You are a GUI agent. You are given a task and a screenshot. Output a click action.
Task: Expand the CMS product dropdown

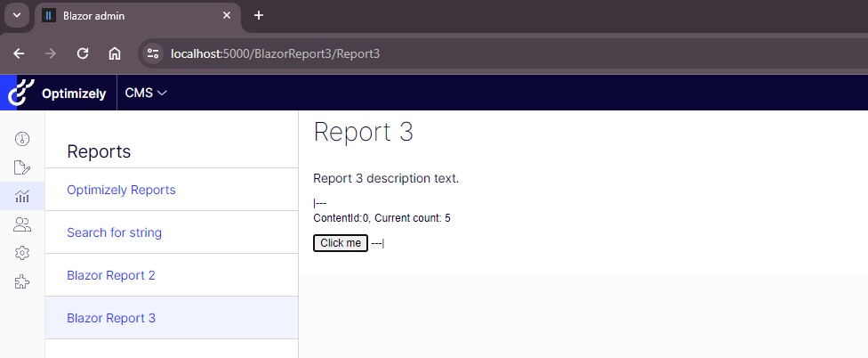(x=146, y=94)
